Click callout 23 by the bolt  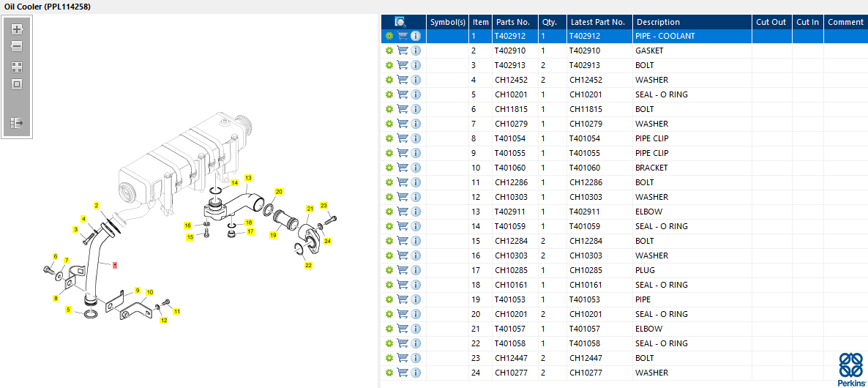click(x=323, y=205)
